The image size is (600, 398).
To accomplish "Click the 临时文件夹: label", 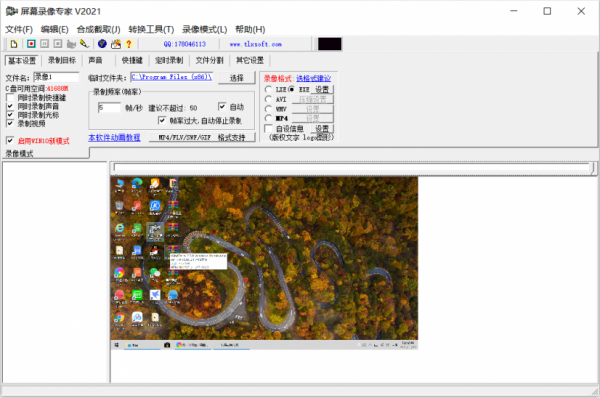I will pyautogui.click(x=107, y=78).
